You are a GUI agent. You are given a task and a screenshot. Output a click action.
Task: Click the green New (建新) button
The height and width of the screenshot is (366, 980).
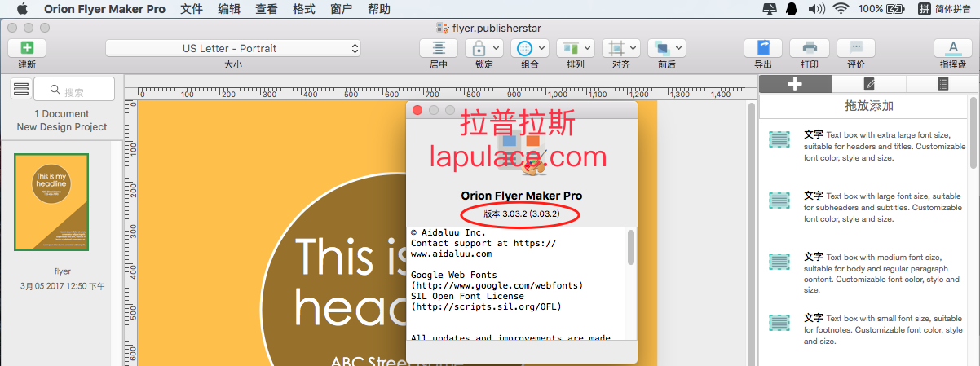(x=27, y=48)
